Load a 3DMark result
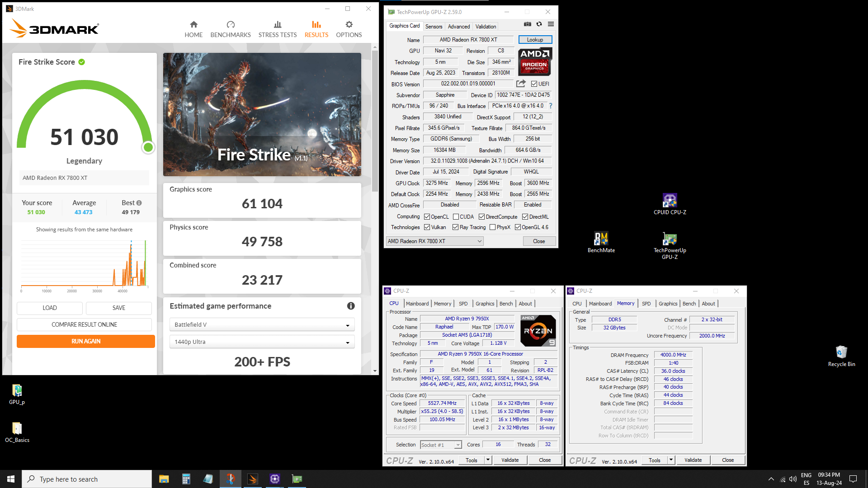868x488 pixels. point(50,308)
